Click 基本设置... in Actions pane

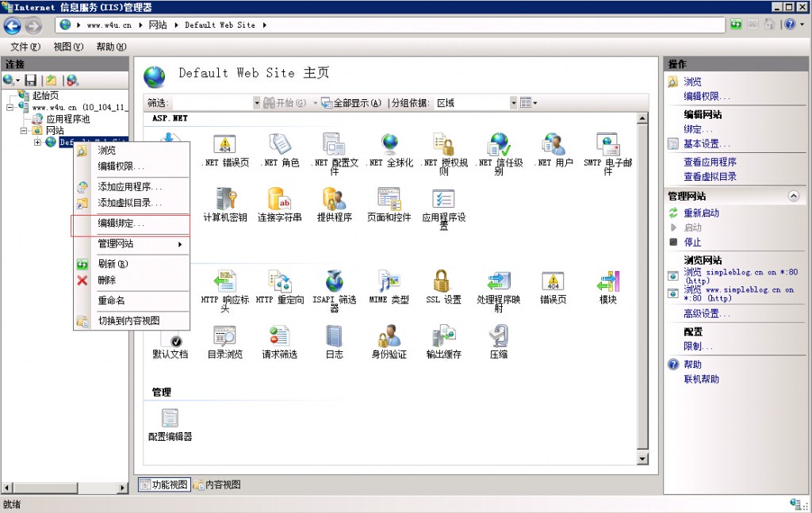[x=707, y=144]
